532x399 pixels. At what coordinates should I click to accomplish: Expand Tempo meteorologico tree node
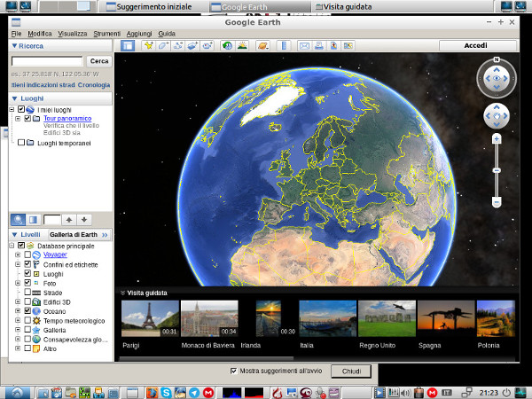pos(18,320)
